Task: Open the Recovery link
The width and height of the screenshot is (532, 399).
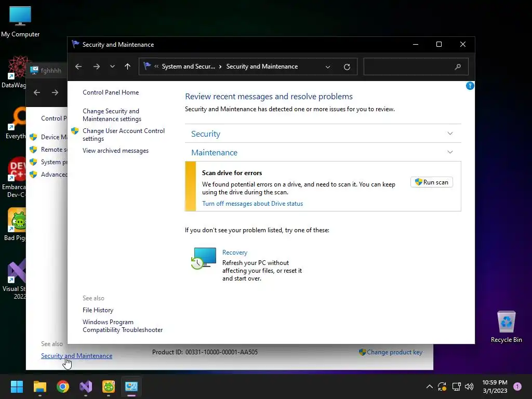Action: (x=235, y=252)
